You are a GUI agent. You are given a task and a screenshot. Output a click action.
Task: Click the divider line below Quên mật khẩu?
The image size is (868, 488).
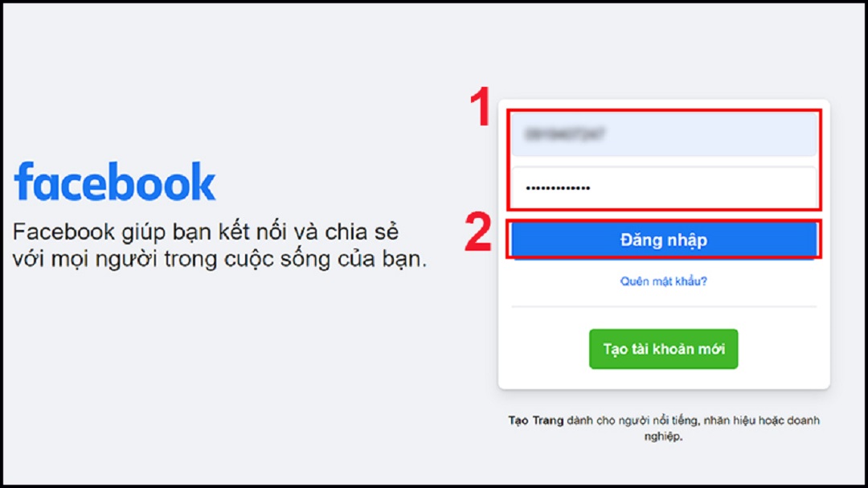point(663,306)
